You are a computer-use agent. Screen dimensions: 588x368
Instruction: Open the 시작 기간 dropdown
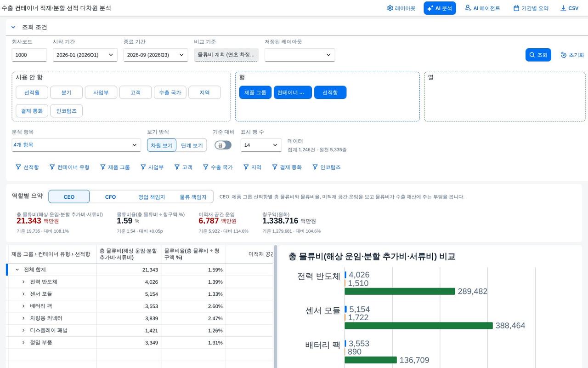pos(85,55)
